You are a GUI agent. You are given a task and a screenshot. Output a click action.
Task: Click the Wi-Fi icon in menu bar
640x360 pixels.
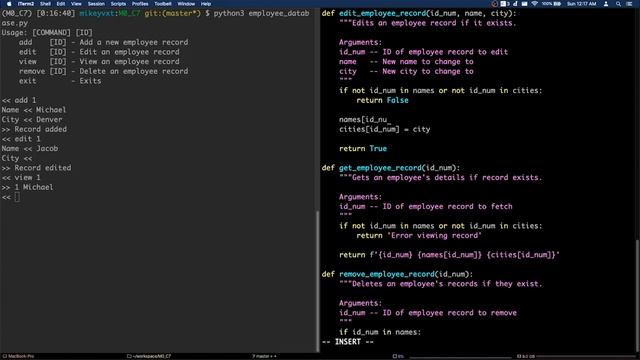point(534,4)
